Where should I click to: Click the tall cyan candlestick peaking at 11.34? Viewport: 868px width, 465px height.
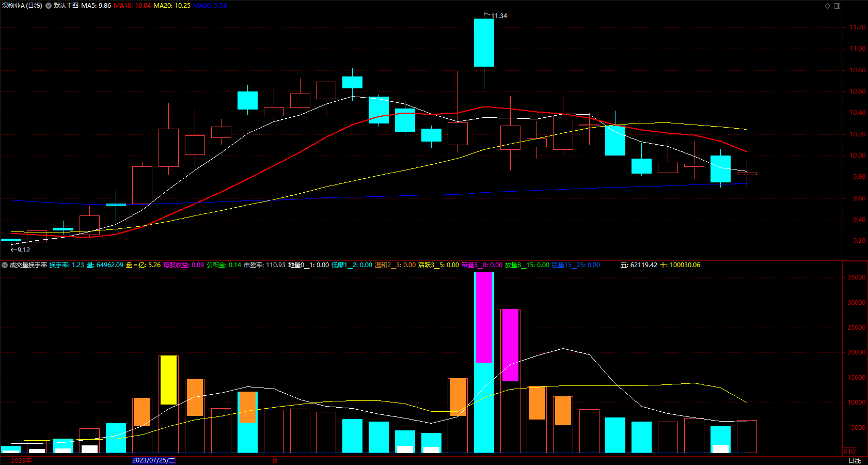[484, 43]
